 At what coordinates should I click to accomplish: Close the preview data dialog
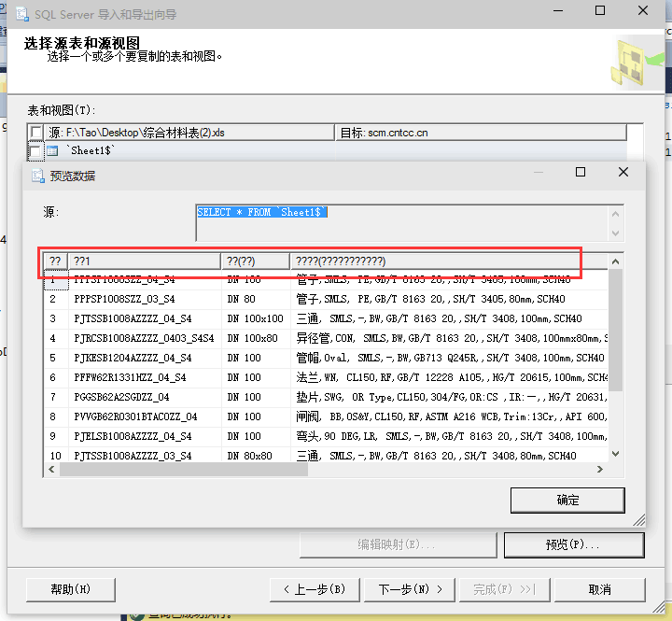pos(623,172)
